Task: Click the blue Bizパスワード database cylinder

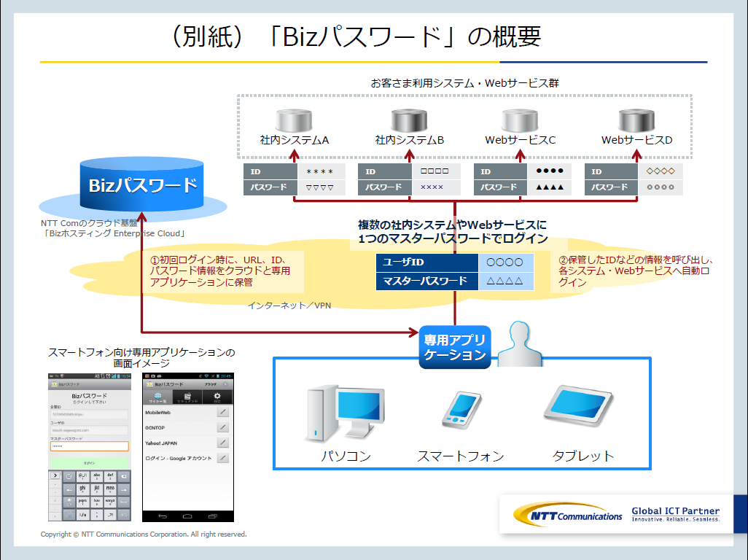Action: pyautogui.click(x=141, y=184)
